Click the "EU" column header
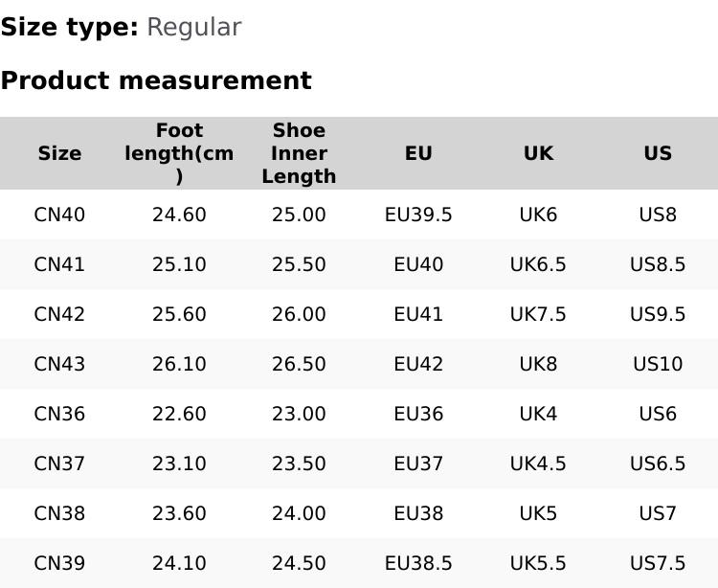This screenshot has height=588, width=718. tap(418, 153)
